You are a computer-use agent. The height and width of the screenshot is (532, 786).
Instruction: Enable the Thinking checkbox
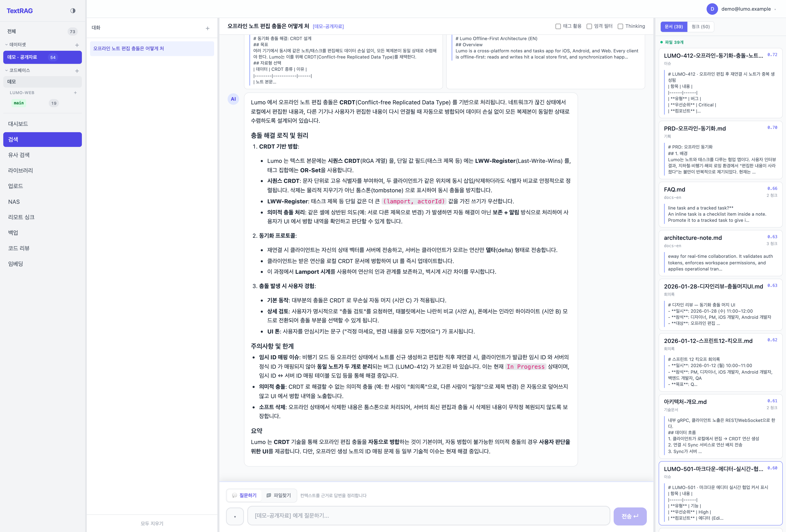click(x=620, y=26)
